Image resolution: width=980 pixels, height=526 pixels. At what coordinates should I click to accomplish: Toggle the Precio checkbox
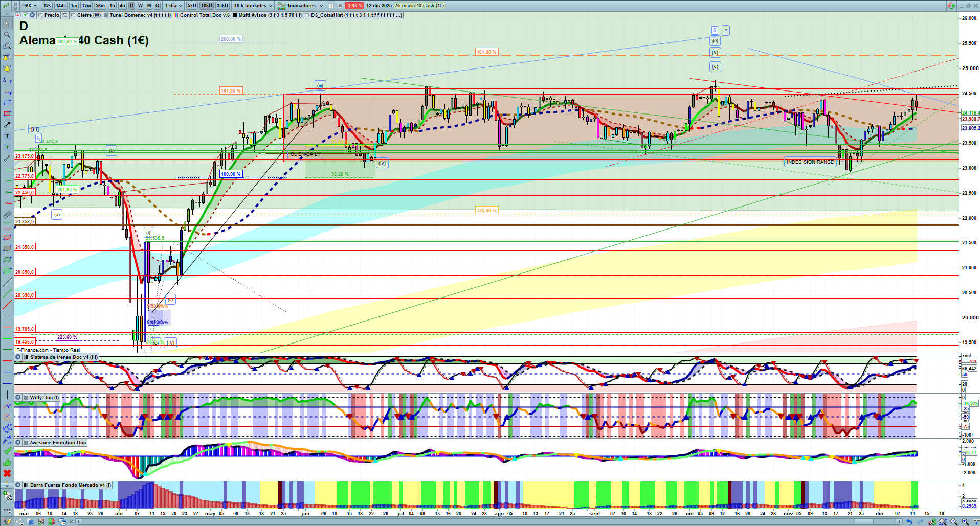coord(40,15)
